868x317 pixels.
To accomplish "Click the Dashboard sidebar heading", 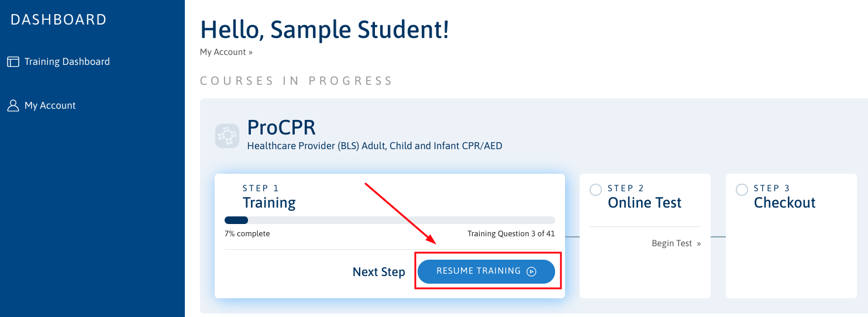I will click(58, 20).
